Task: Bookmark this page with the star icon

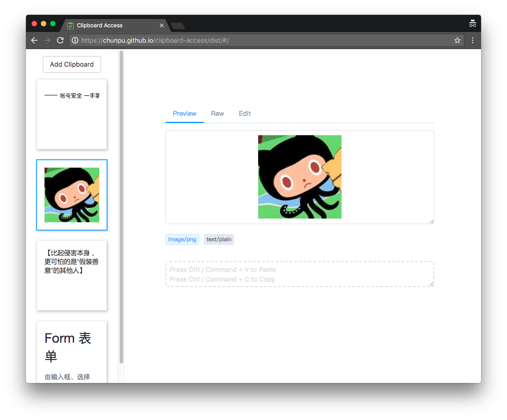Action: click(457, 40)
